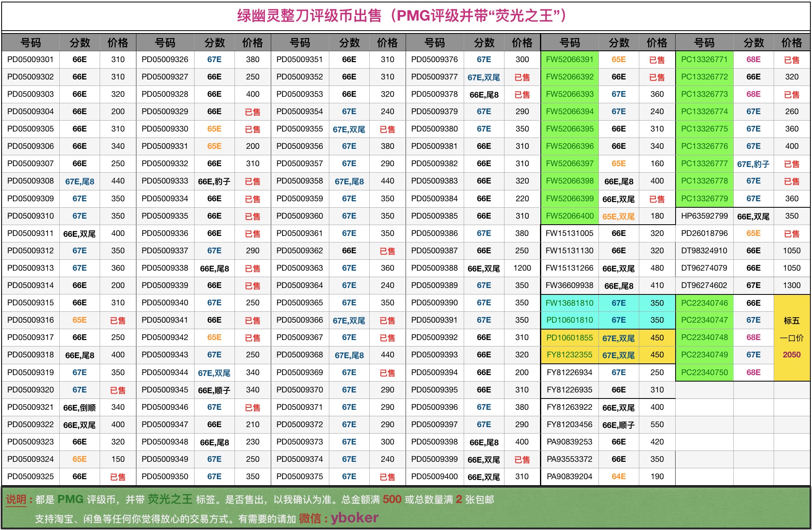812x530 pixels.
Task: Select cell DT96274602
Action: [704, 285]
